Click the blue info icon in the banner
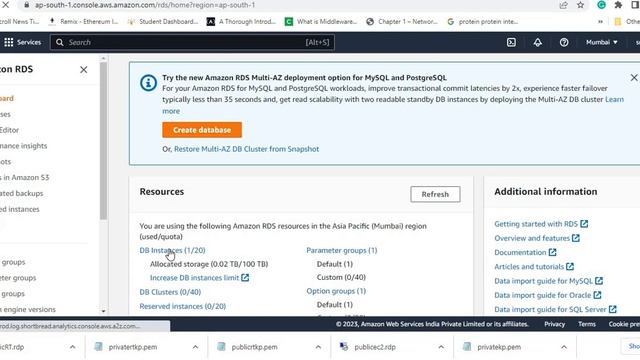640x360 pixels. point(148,83)
